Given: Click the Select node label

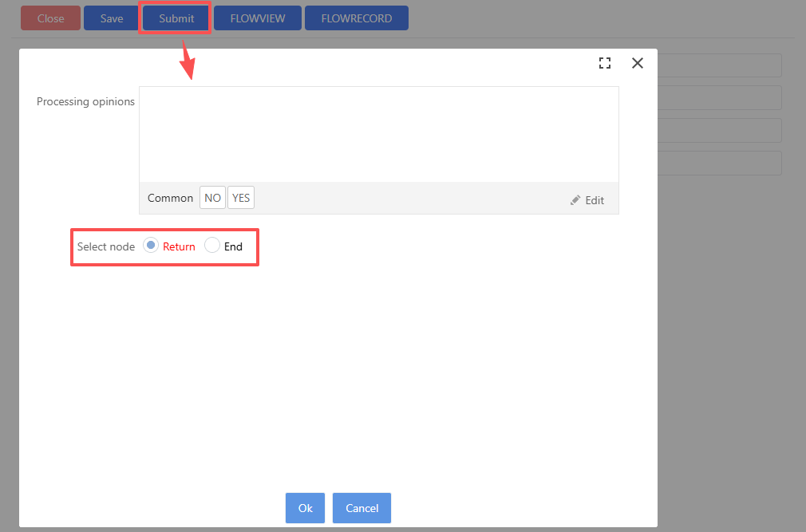Looking at the screenshot, I should [105, 246].
